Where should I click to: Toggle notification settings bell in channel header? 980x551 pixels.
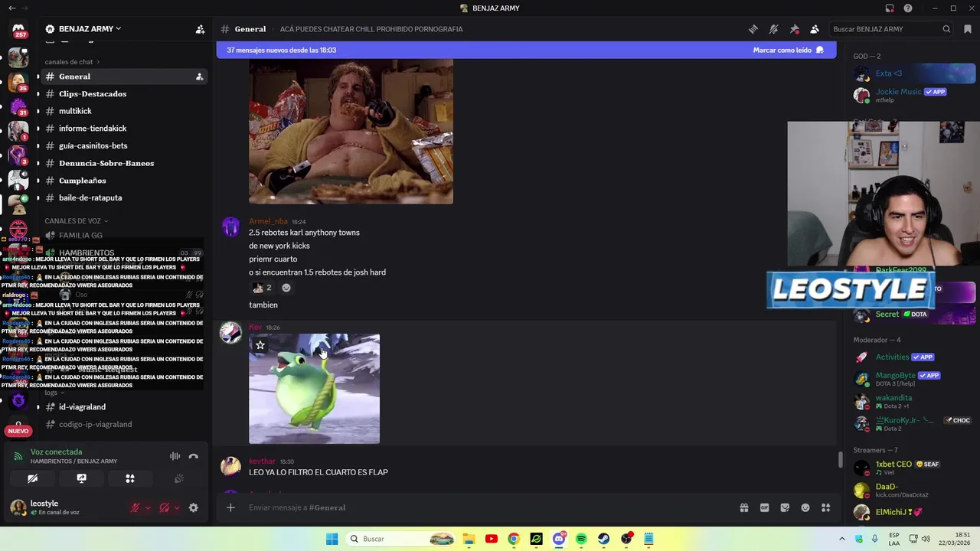(x=774, y=29)
